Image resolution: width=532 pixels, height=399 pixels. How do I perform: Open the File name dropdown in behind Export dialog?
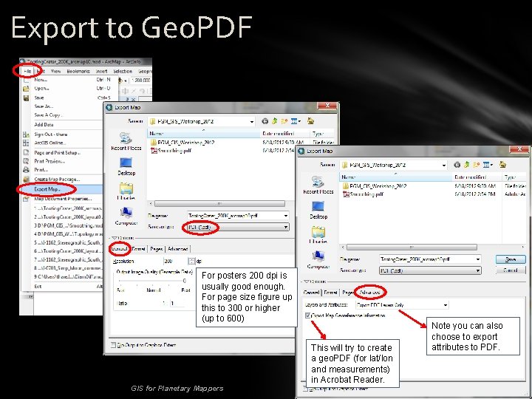pyautogui.click(x=286, y=216)
